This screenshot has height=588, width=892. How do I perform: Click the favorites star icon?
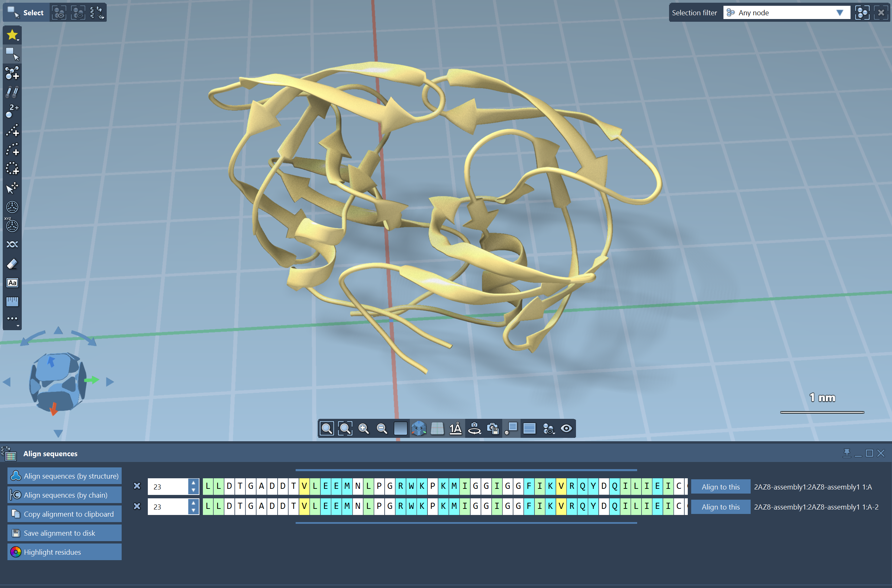[12, 35]
